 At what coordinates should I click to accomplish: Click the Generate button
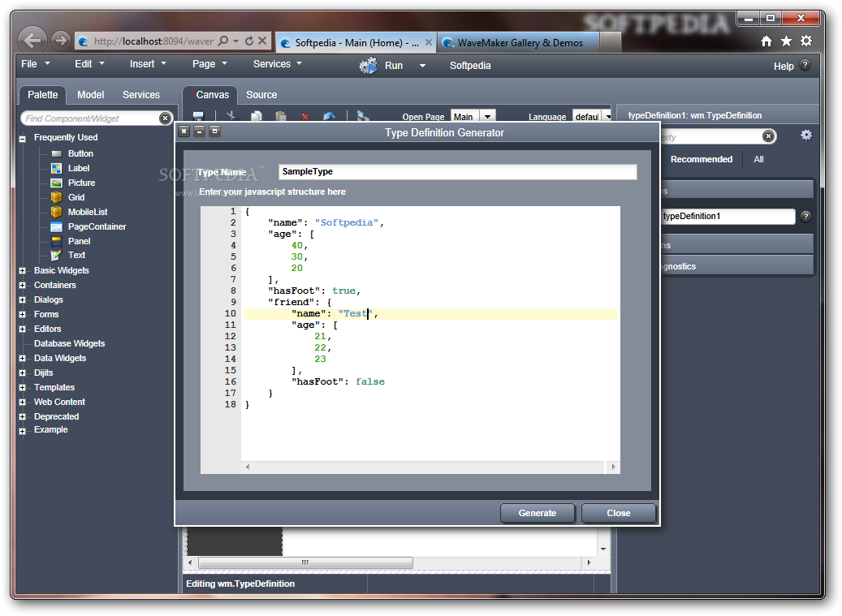537,513
